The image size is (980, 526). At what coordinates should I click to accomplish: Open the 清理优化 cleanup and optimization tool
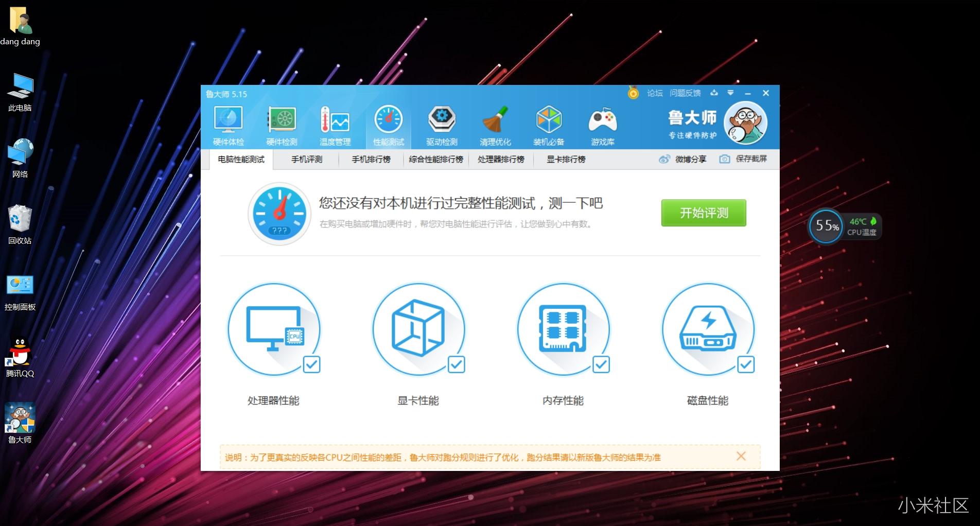(x=495, y=124)
